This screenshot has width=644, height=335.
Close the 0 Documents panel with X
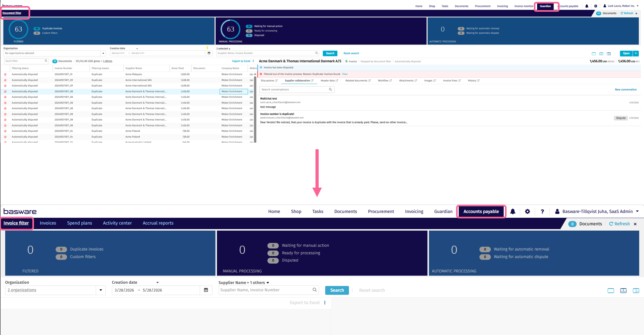[635, 224]
